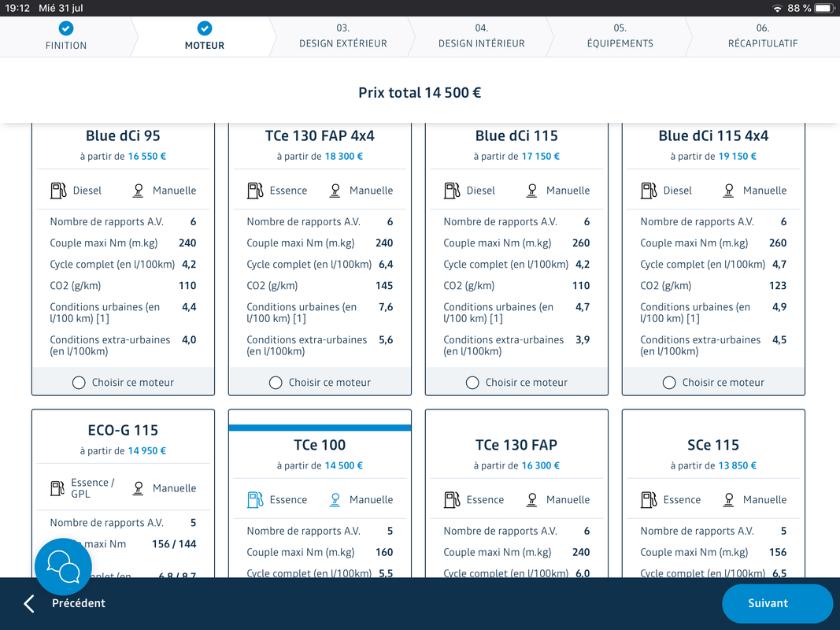Tap the blue gearbox icon on TCe 100 card
Screen dimensions: 840x630
pyautogui.click(x=335, y=500)
